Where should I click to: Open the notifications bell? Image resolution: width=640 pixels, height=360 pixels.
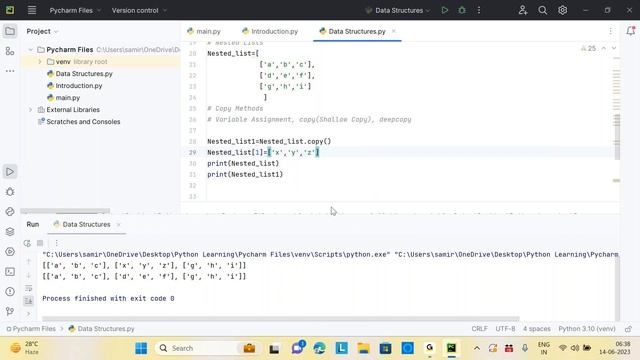630,31
